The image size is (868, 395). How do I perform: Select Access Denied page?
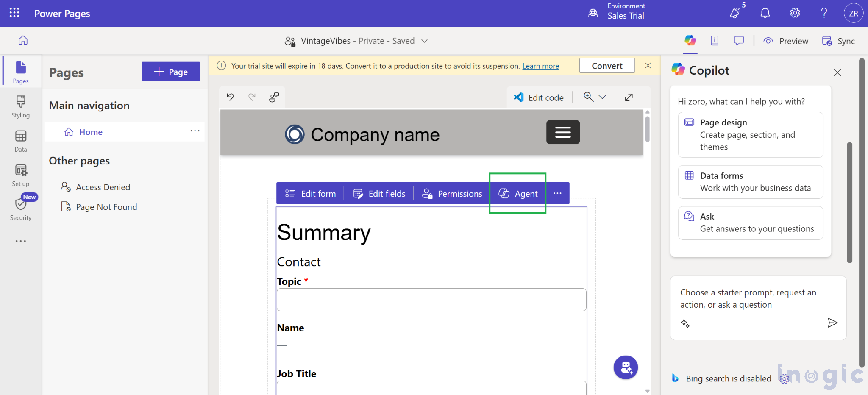(103, 187)
